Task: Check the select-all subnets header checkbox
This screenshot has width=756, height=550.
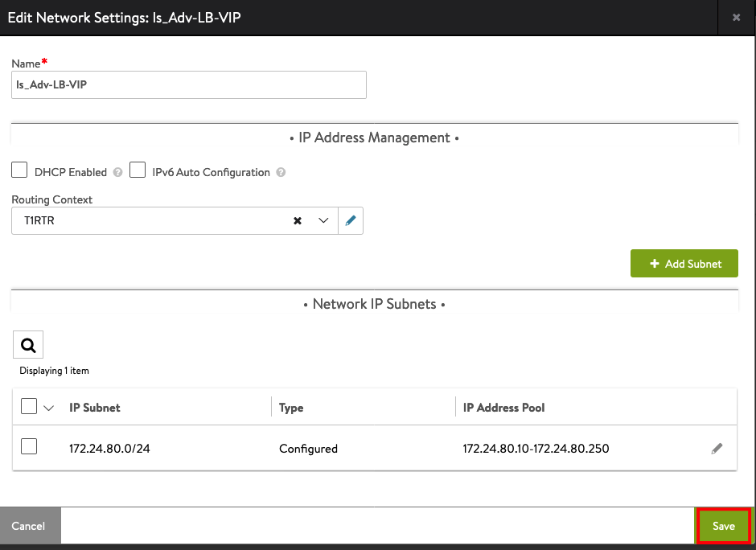Action: pos(29,406)
